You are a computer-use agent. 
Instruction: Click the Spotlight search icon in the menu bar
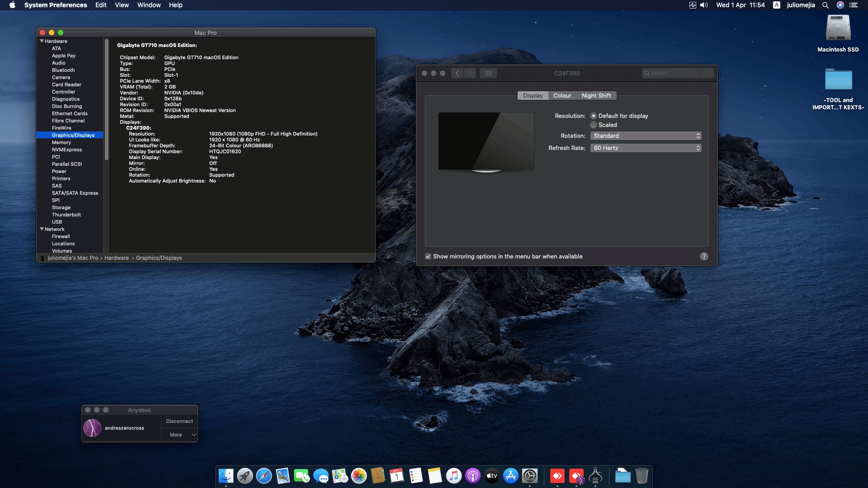[826, 5]
